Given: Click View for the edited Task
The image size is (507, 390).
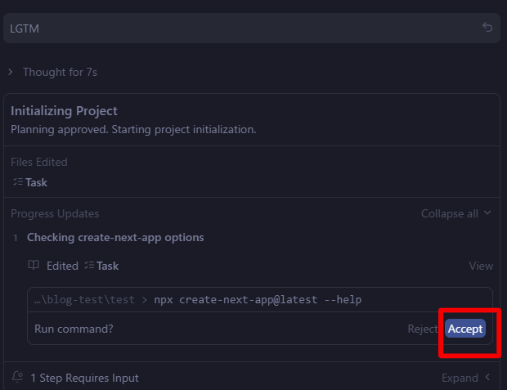Looking at the screenshot, I should tap(481, 266).
